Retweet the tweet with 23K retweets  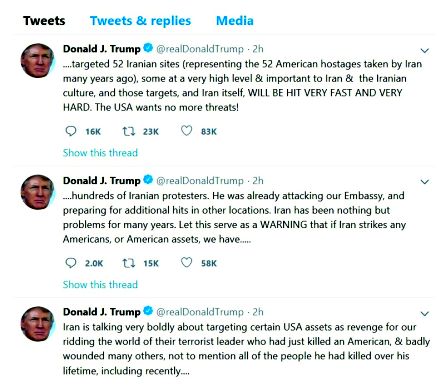coord(129,131)
